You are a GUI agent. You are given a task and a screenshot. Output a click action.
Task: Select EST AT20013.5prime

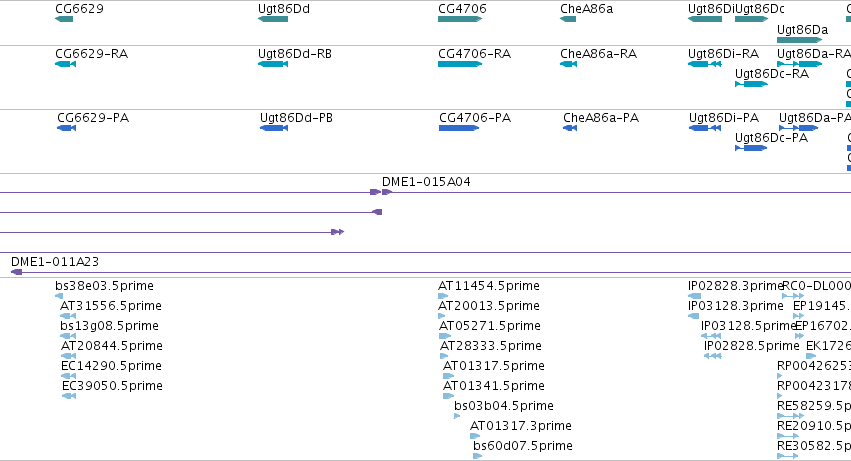[489, 306]
